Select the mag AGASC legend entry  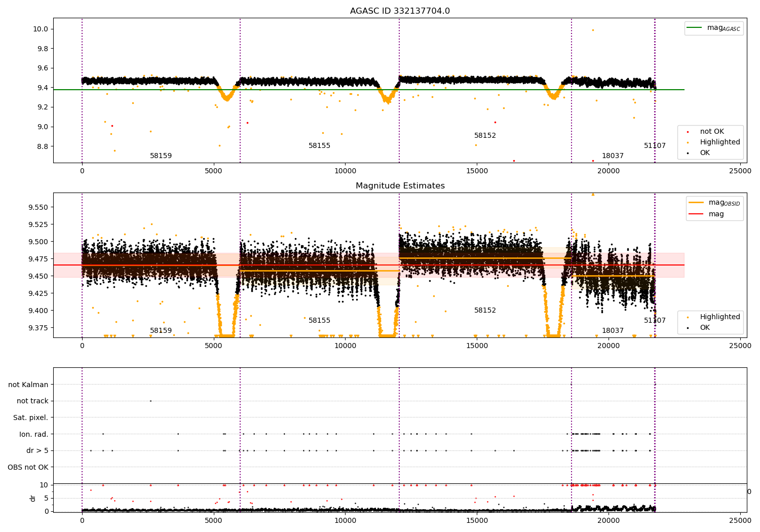coord(714,28)
